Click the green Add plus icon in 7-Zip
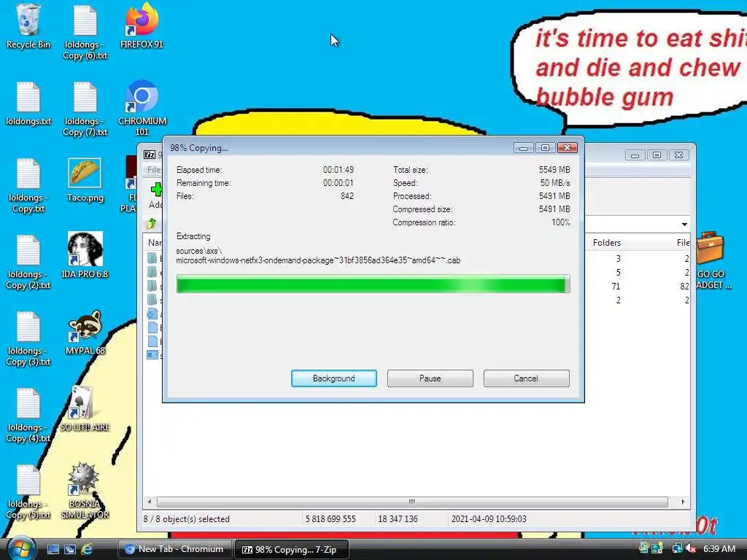Viewport: 747px width, 560px height. [x=156, y=190]
